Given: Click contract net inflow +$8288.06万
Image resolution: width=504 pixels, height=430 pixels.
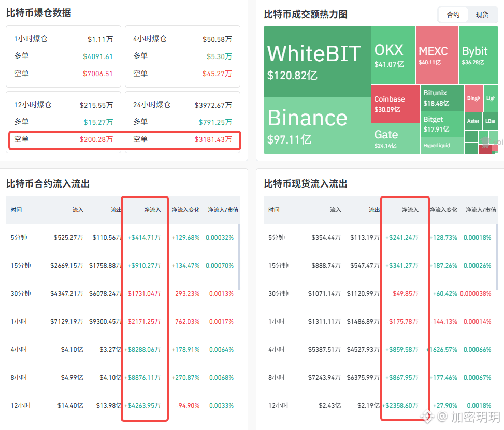Looking at the screenshot, I should tap(142, 350).
